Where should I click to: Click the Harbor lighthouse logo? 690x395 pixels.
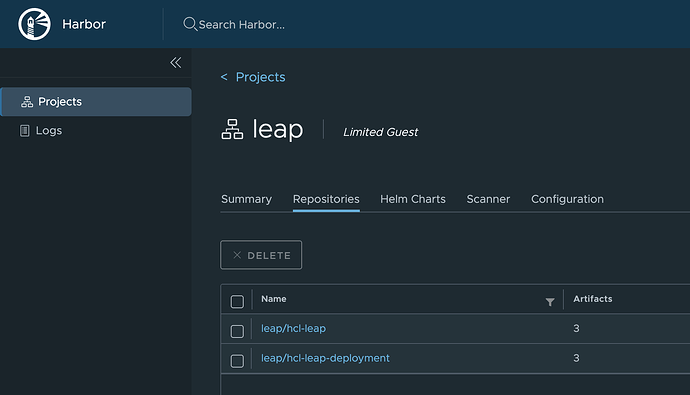pyautogui.click(x=34, y=24)
